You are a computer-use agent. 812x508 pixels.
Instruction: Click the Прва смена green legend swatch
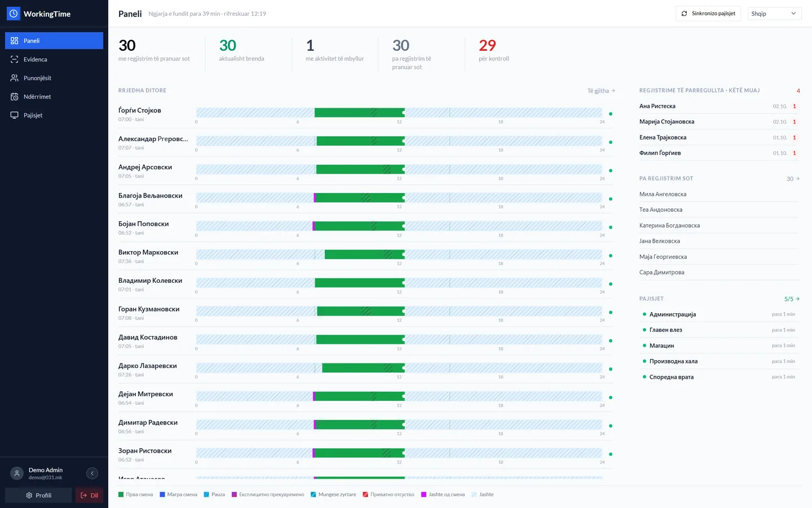tap(121, 494)
